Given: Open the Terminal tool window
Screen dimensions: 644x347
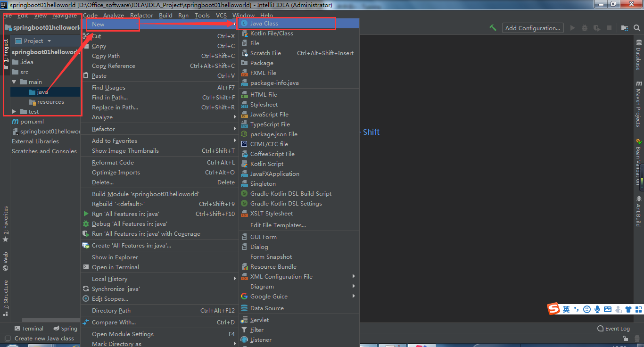Looking at the screenshot, I should coord(29,329).
